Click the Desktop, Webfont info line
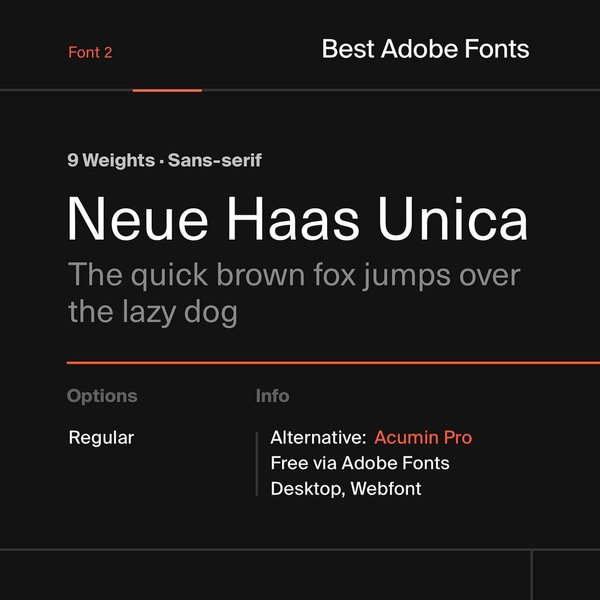This screenshot has width=600, height=600. [x=346, y=489]
